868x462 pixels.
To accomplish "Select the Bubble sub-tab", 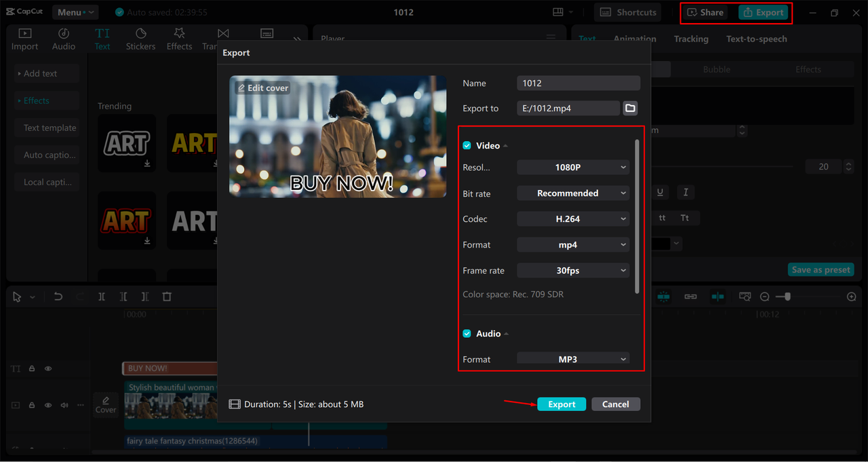I will click(717, 69).
